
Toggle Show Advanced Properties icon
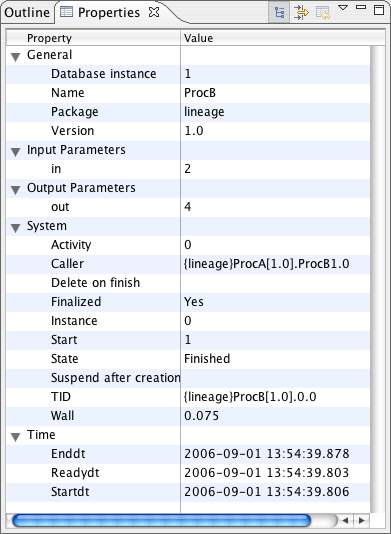click(x=301, y=13)
